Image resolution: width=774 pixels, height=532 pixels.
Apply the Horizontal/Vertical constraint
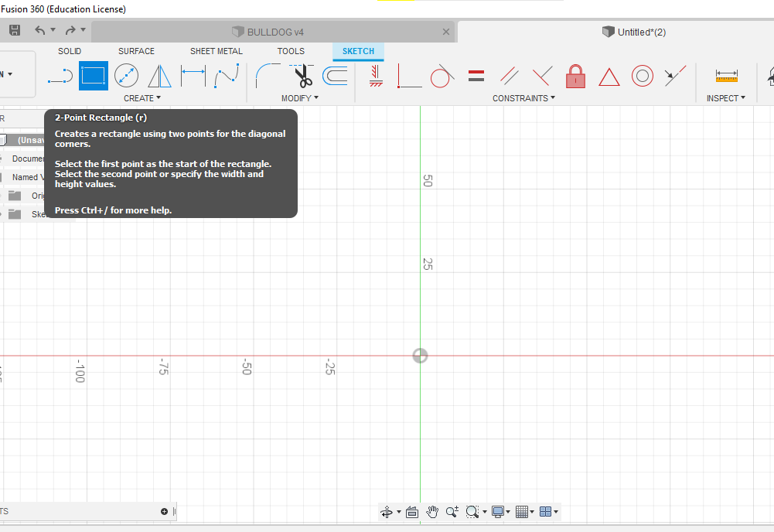point(376,76)
